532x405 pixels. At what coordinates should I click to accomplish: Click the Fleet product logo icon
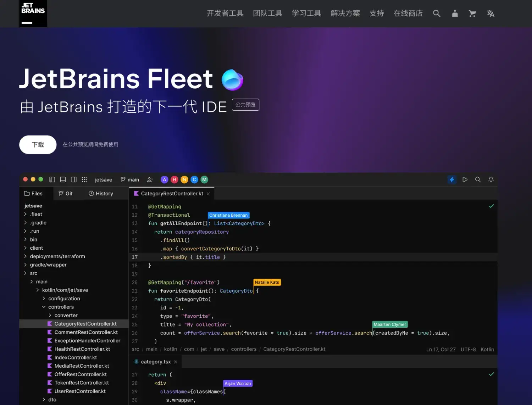[232, 80]
